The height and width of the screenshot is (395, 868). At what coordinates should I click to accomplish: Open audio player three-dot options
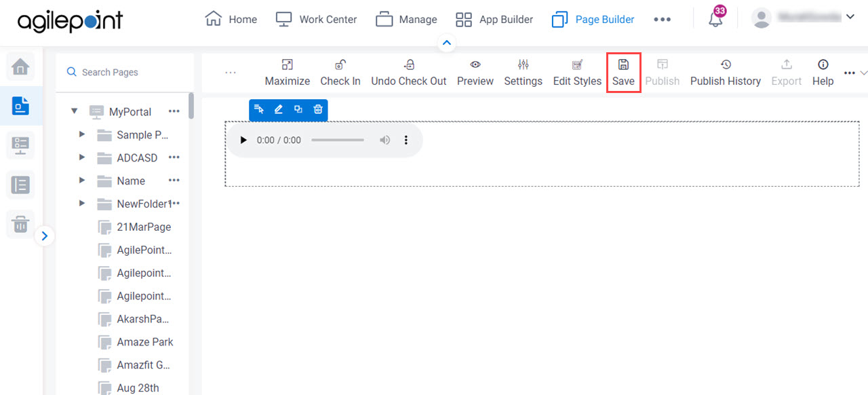pyautogui.click(x=406, y=140)
